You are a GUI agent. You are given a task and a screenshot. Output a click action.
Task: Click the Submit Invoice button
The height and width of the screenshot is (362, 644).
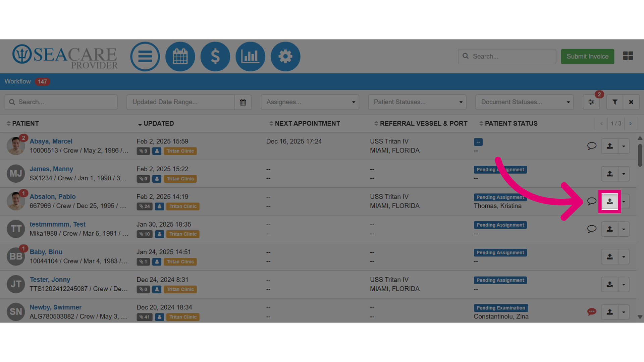click(x=588, y=56)
